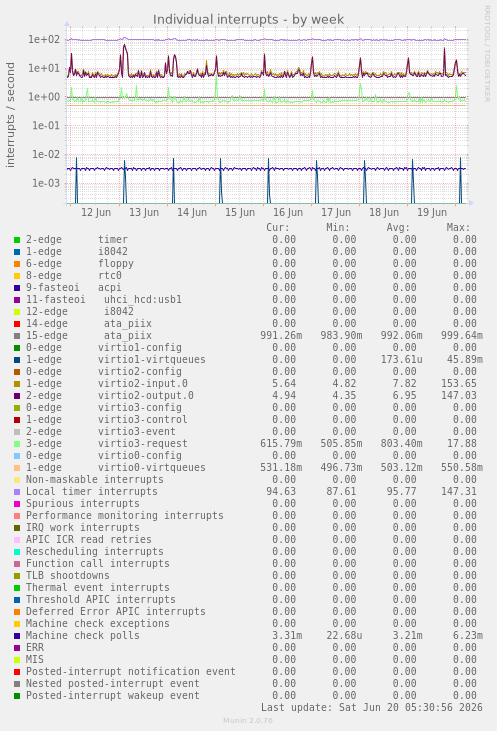
Task: Click the virtio2-input.0 legend swatch
Action: click(17, 384)
